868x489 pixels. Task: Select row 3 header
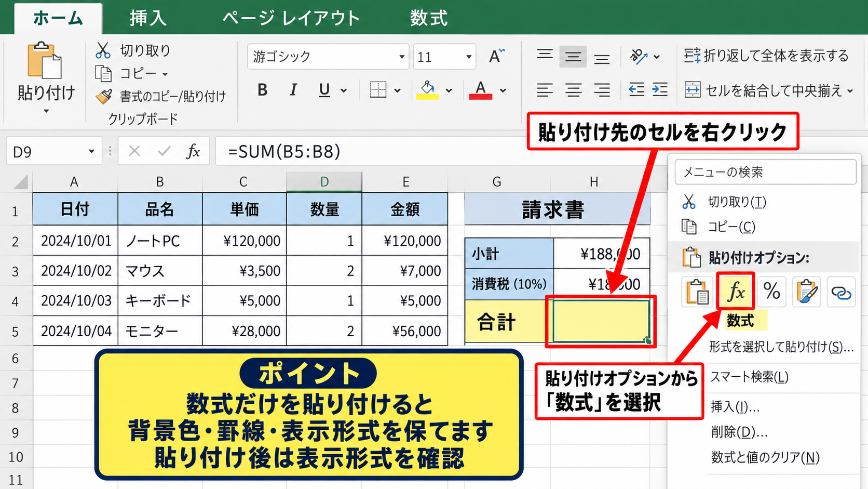15,271
